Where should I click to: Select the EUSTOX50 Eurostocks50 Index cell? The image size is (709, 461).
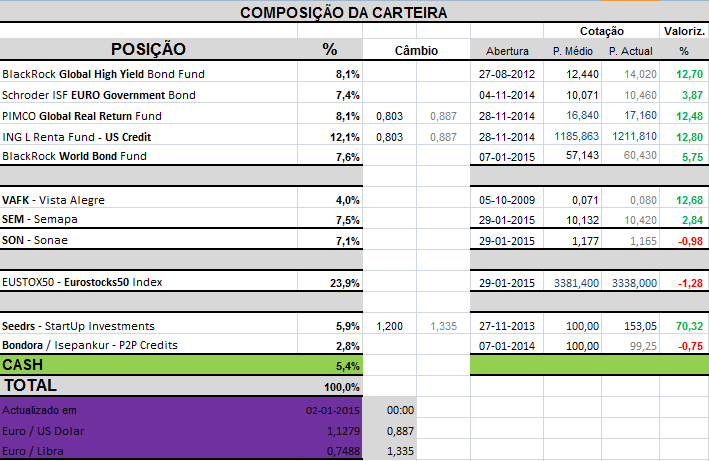click(83, 283)
